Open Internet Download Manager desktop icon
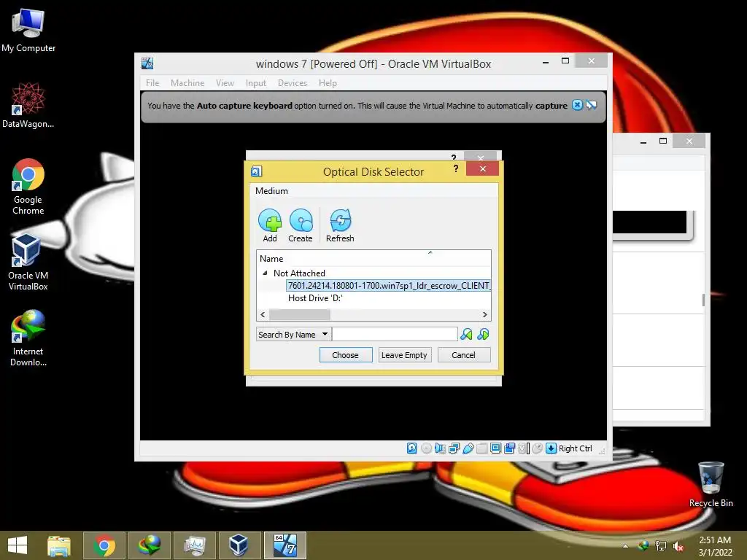This screenshot has width=747, height=560. [28, 338]
